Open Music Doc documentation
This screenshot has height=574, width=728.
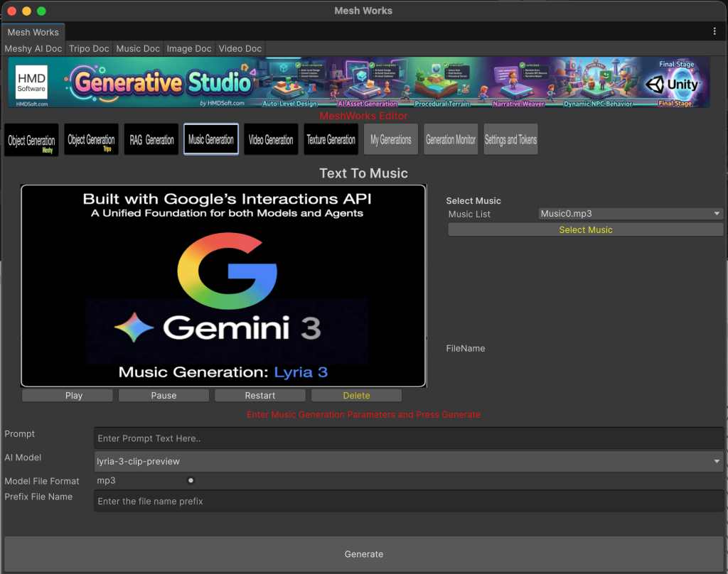(138, 49)
